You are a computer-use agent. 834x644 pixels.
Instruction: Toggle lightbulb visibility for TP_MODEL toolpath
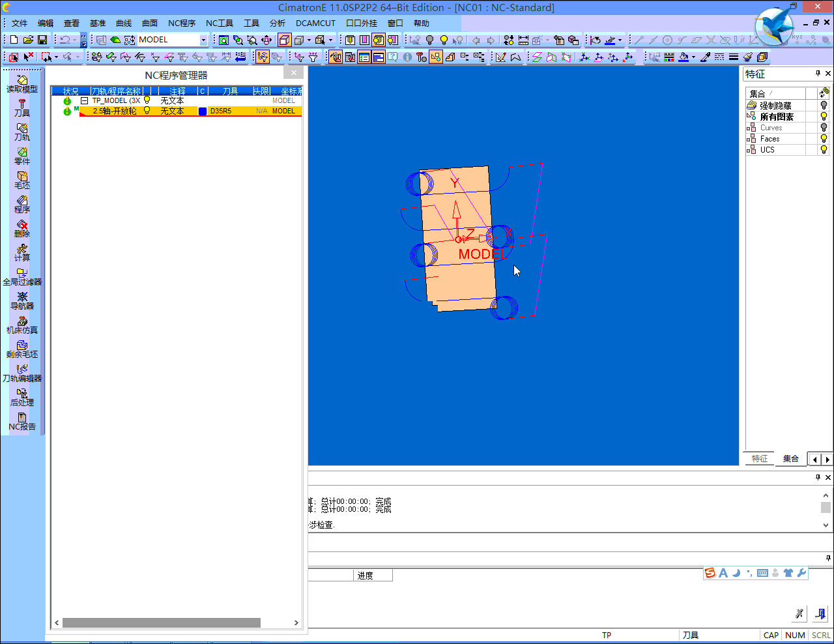pos(147,100)
